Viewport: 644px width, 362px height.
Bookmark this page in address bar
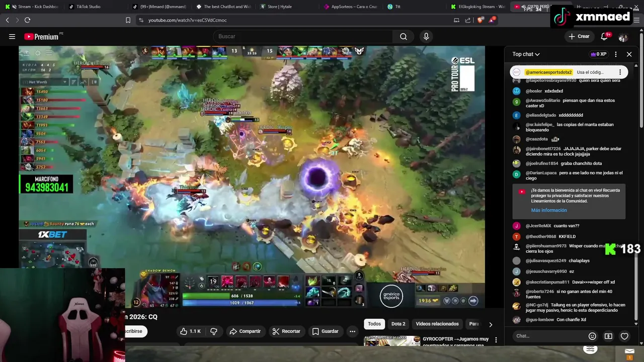[128, 20]
